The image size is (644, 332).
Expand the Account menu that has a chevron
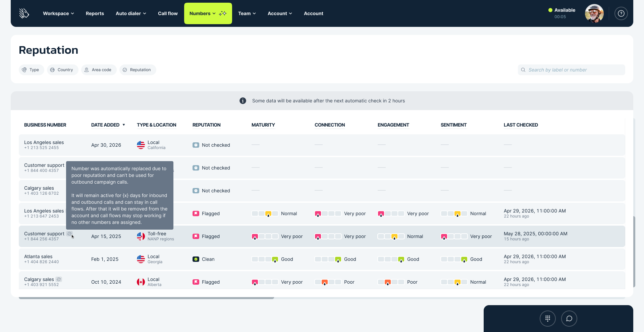coord(280,13)
